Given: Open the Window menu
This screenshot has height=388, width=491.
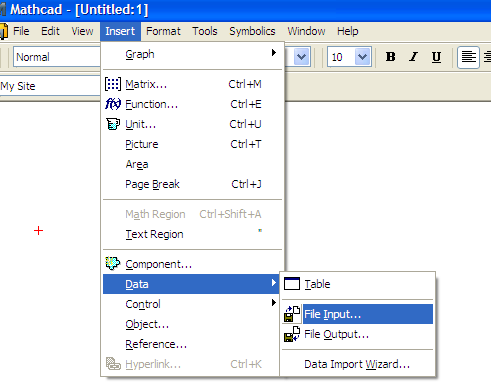Looking at the screenshot, I should (306, 31).
